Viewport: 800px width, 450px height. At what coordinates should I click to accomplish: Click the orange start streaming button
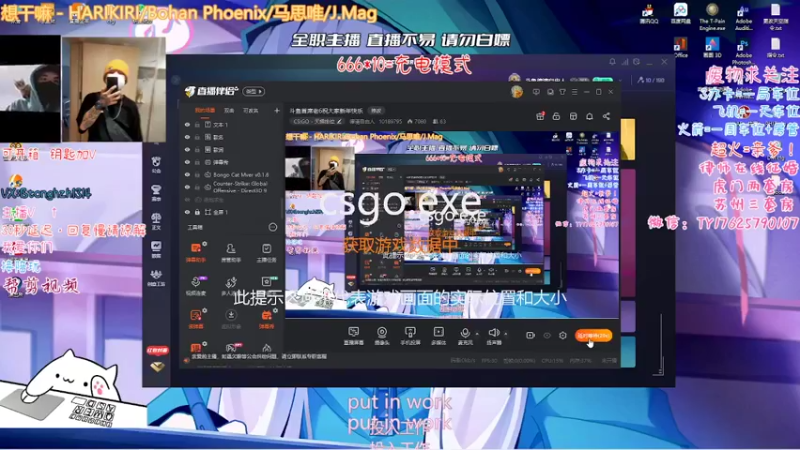pyautogui.click(x=593, y=335)
